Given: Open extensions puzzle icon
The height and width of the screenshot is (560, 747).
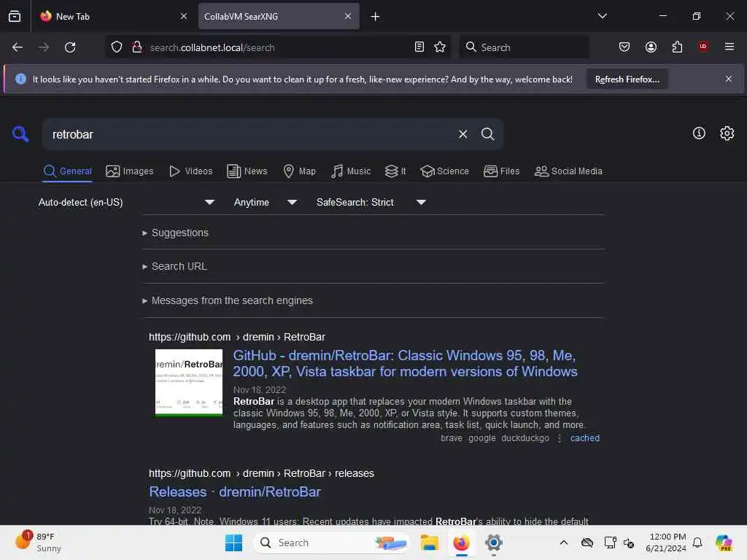Looking at the screenshot, I should (x=677, y=47).
